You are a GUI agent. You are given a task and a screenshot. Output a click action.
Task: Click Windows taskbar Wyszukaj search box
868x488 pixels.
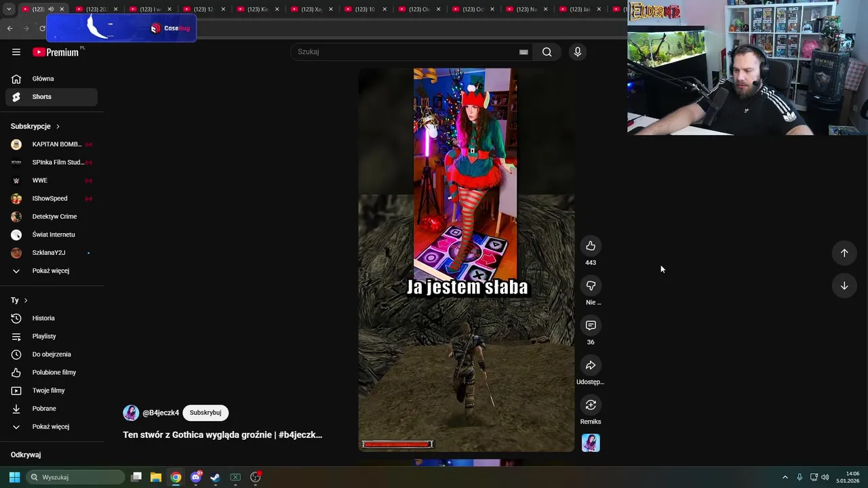[75, 477]
